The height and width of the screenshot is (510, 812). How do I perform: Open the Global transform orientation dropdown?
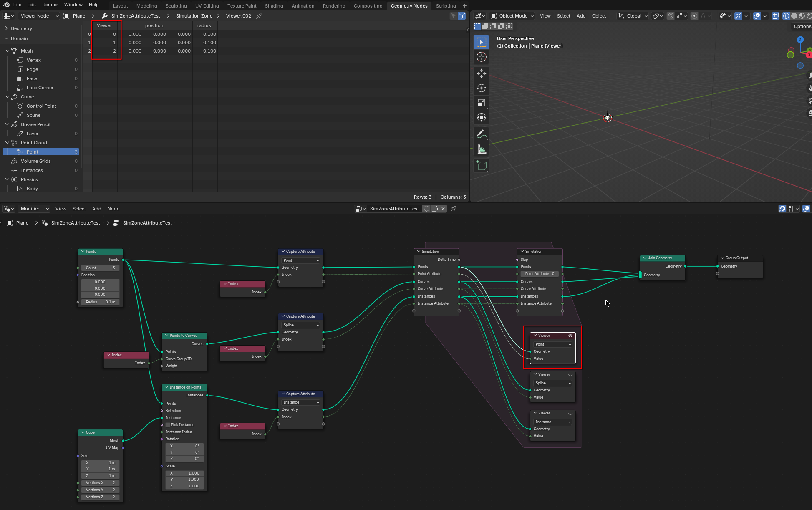point(633,16)
